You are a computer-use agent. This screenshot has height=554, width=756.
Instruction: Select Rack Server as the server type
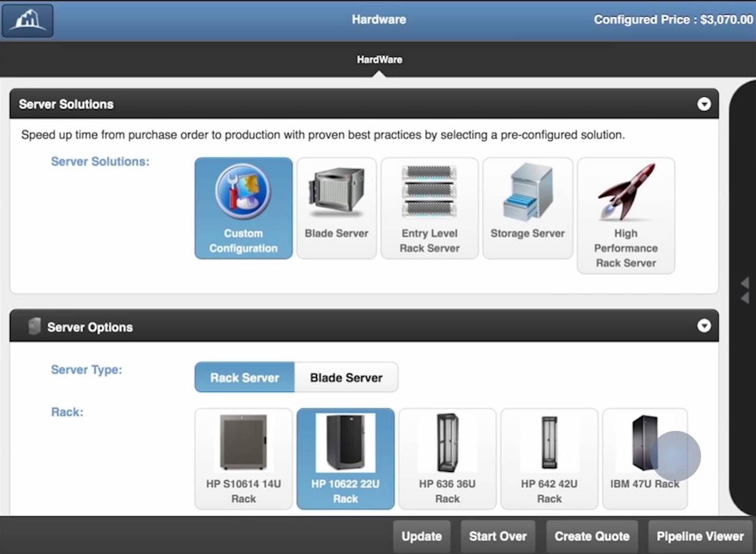pos(244,377)
